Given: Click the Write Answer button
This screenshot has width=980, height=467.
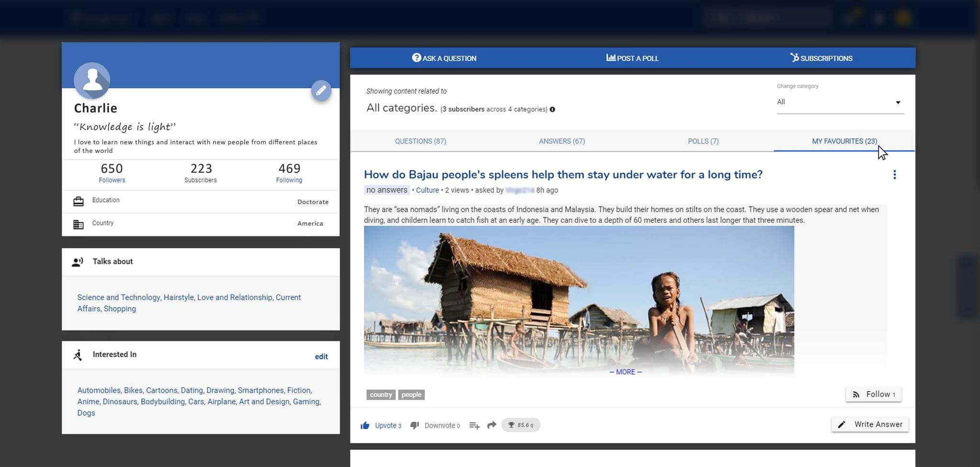Looking at the screenshot, I should (870, 424).
